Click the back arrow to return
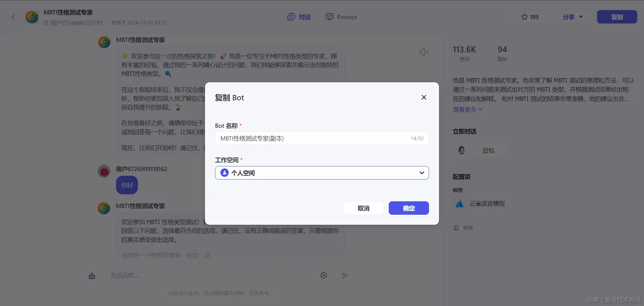Image resolution: width=644 pixels, height=306 pixels. pos(13,17)
